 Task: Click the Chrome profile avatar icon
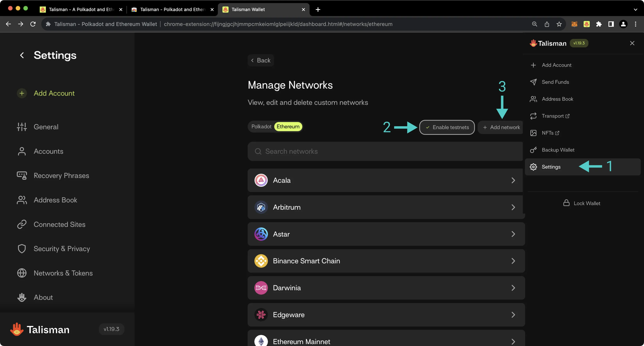coord(623,24)
